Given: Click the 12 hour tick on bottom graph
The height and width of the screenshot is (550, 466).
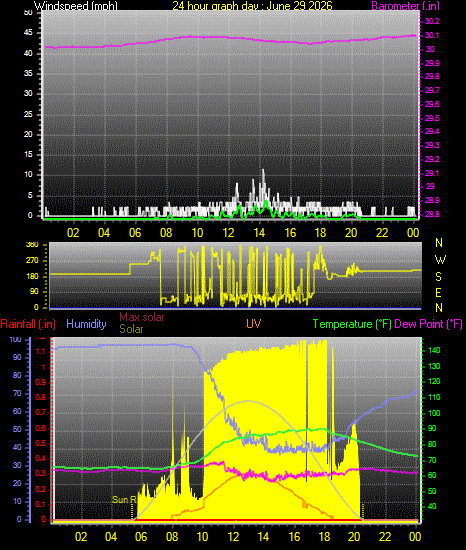Looking at the screenshot, I should (x=234, y=536).
